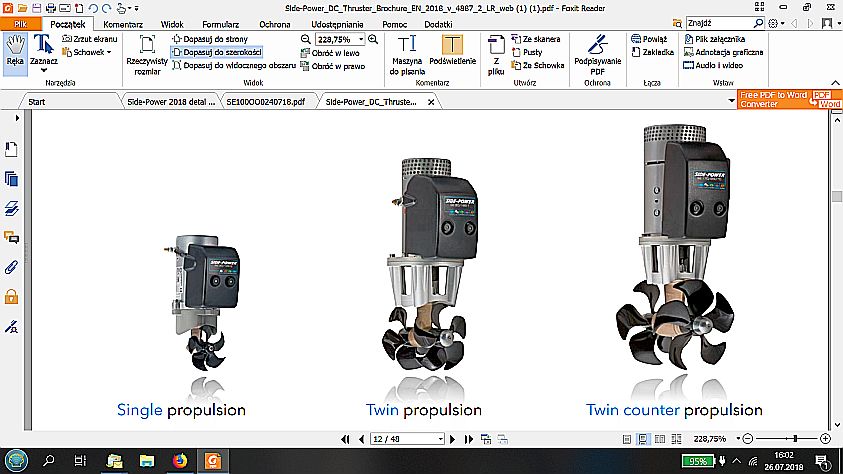Image resolution: width=843 pixels, height=474 pixels.
Task: Create PDF Ze skanera
Action: tap(535, 39)
